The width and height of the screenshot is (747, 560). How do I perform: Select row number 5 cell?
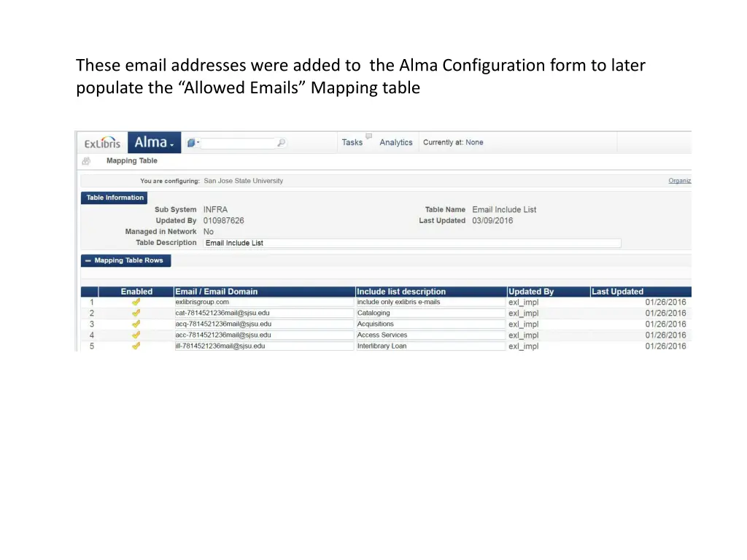91,346
